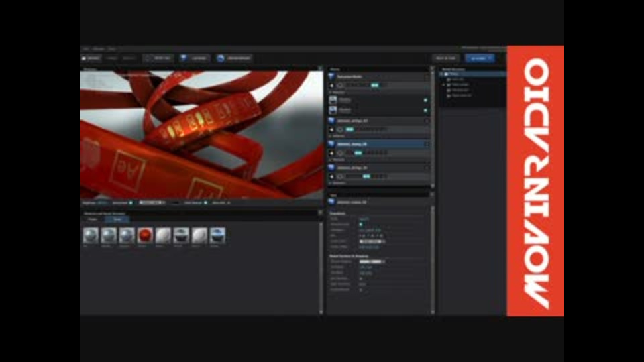Click the cyan group number toggle under the second group
The width and height of the screenshot is (644, 362).
350,129
